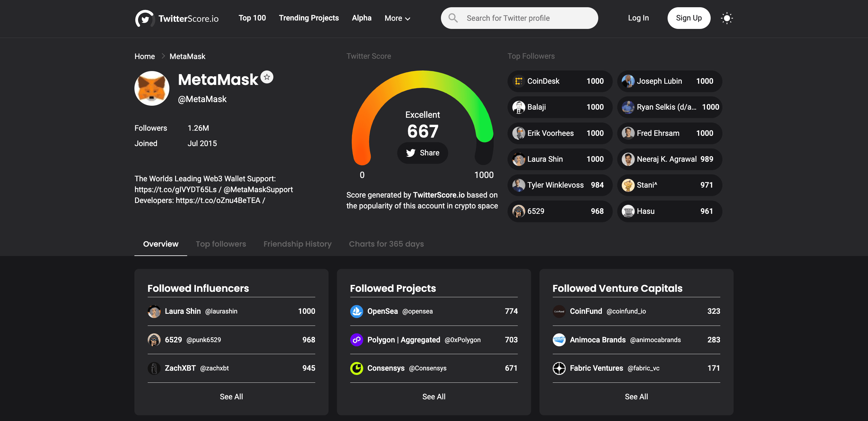This screenshot has height=421, width=868.
Task: Open the Friendship History tab
Action: click(x=297, y=244)
